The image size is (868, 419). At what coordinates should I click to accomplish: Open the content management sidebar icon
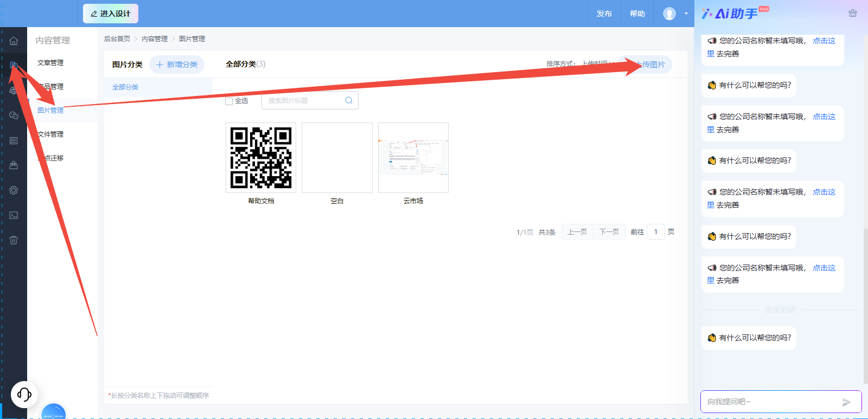coord(14,66)
